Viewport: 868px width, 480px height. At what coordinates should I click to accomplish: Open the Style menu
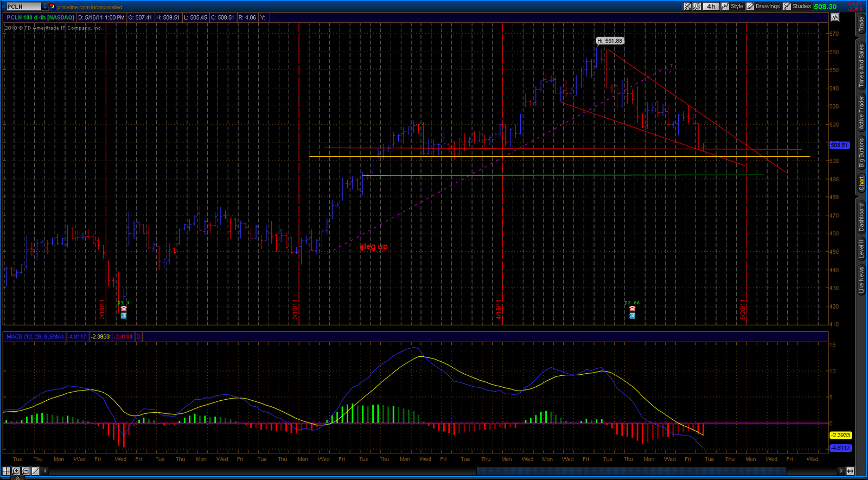click(x=732, y=7)
